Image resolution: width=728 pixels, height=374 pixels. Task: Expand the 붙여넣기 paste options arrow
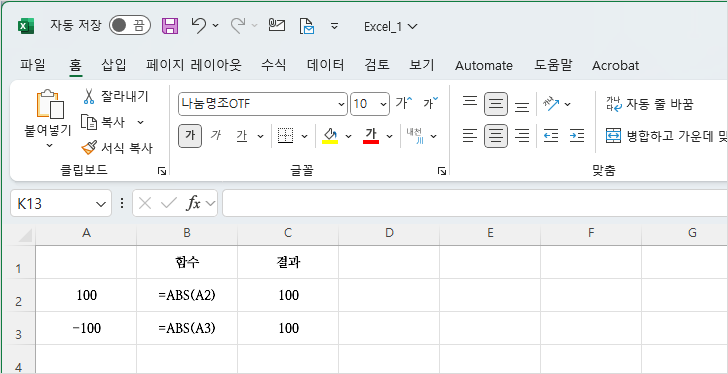50,146
